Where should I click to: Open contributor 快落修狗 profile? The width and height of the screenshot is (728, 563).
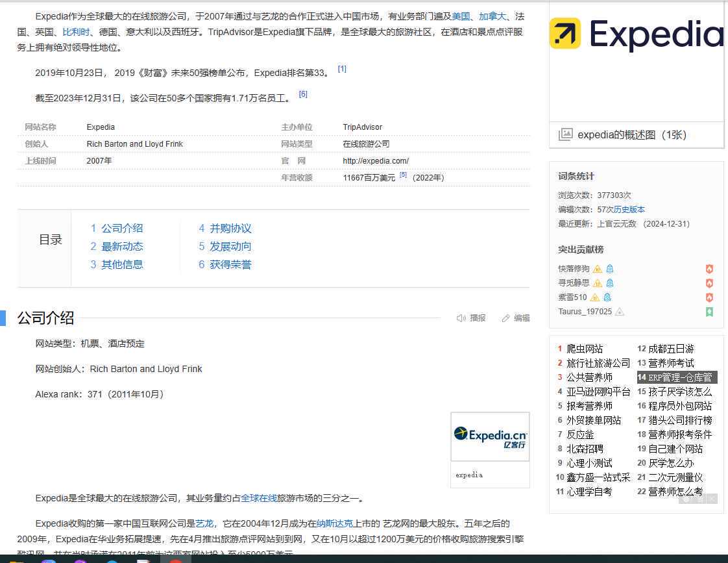[x=574, y=269]
